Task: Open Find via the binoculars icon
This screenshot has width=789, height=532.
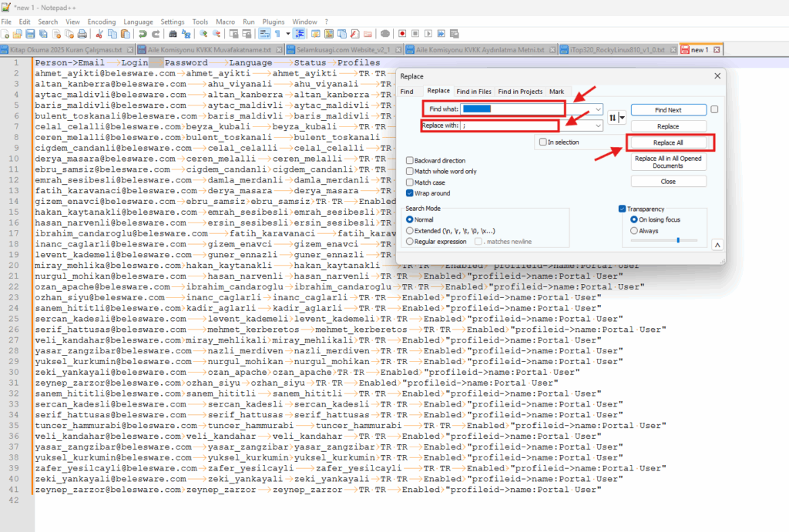Action: coord(173,34)
